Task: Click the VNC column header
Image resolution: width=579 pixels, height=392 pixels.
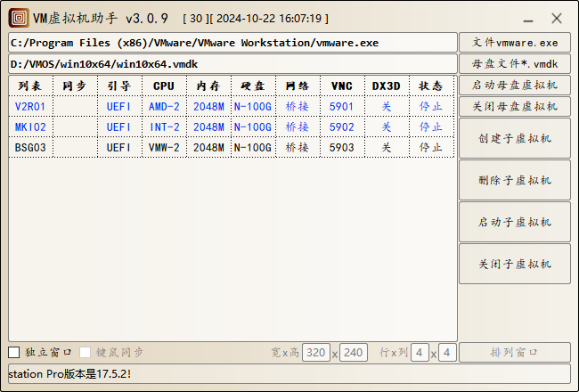Action: click(342, 86)
